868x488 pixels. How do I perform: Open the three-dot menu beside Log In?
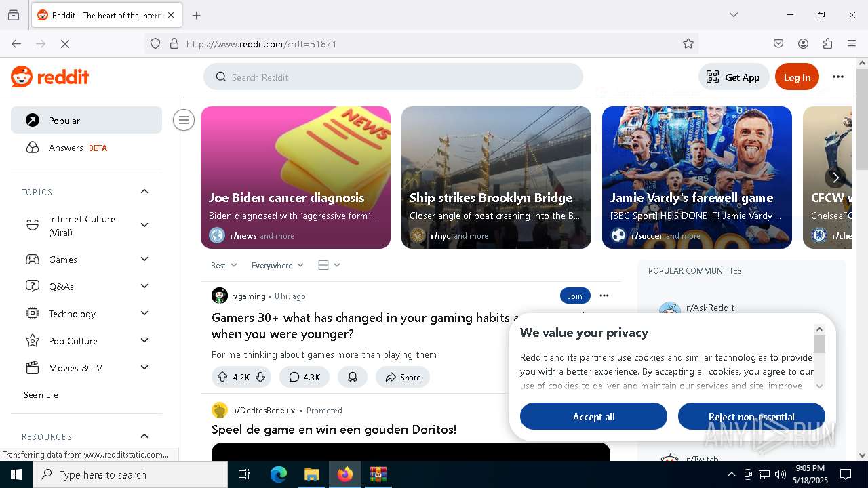coord(838,77)
